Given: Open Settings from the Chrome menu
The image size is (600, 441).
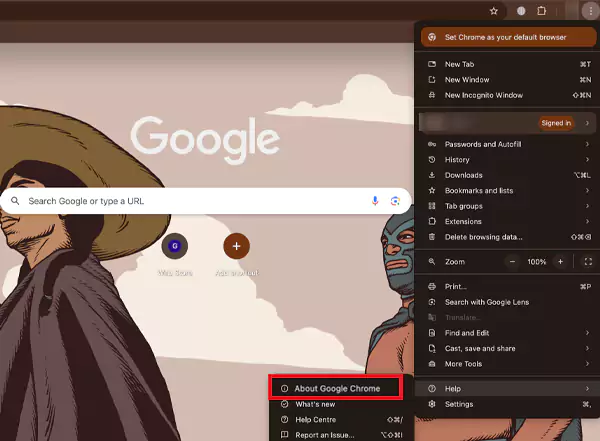Looking at the screenshot, I should click(509, 404).
